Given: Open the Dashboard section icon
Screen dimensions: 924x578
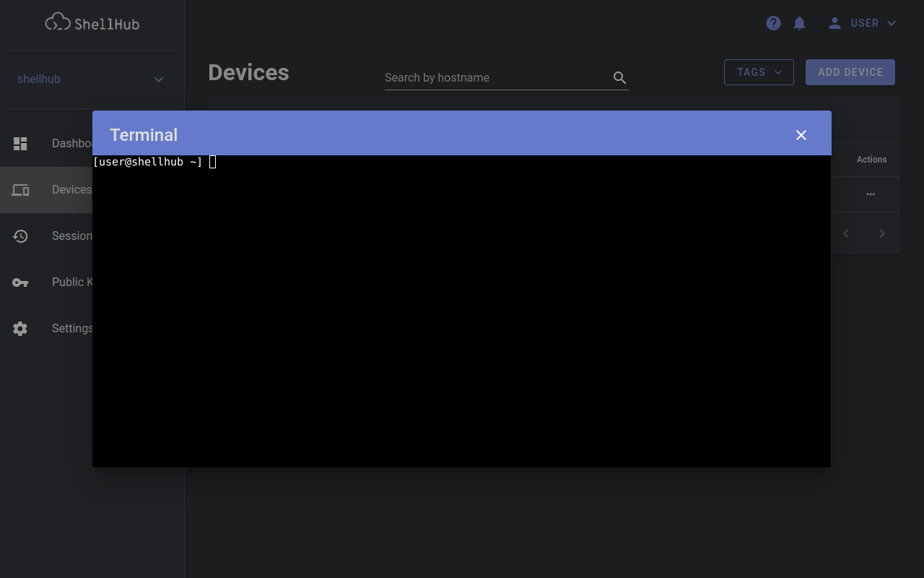Looking at the screenshot, I should [x=20, y=143].
